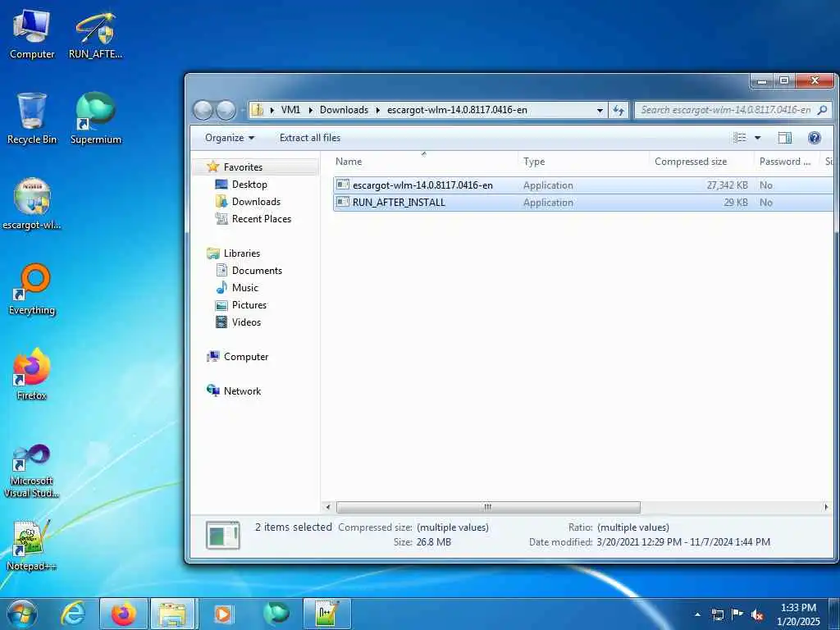The width and height of the screenshot is (840, 630).
Task: Switch to Notepad++ taskbar button
Action: pyautogui.click(x=326, y=614)
